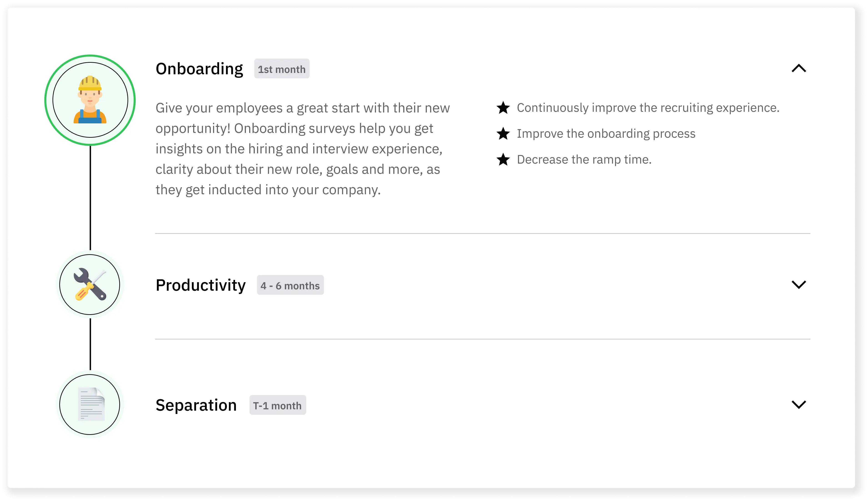
Task: Click star beside ramp time bullet
Action: 503,159
